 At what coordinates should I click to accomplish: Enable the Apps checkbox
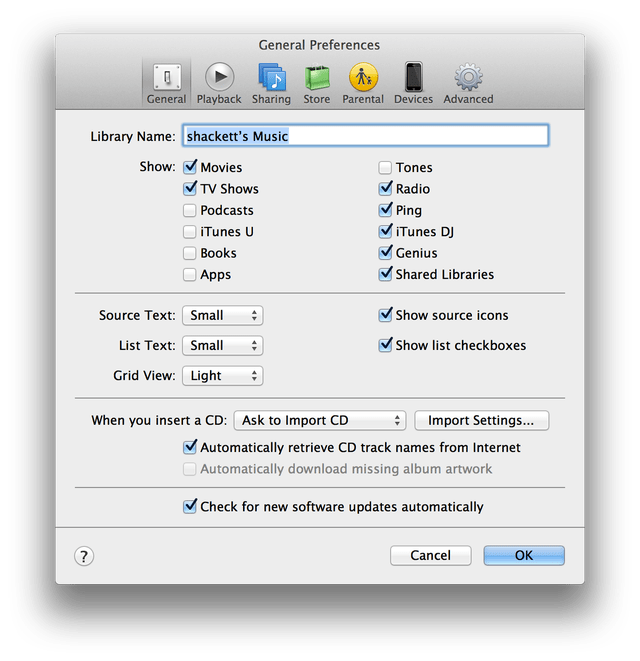click(190, 274)
